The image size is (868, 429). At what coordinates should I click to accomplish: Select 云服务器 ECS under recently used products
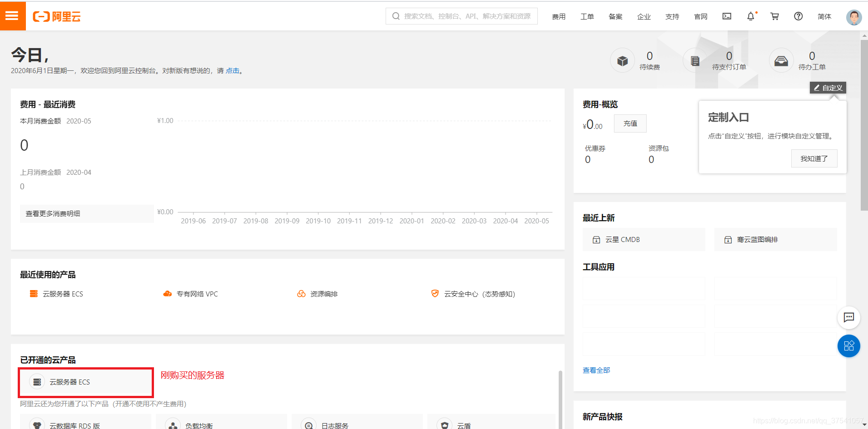click(64, 294)
